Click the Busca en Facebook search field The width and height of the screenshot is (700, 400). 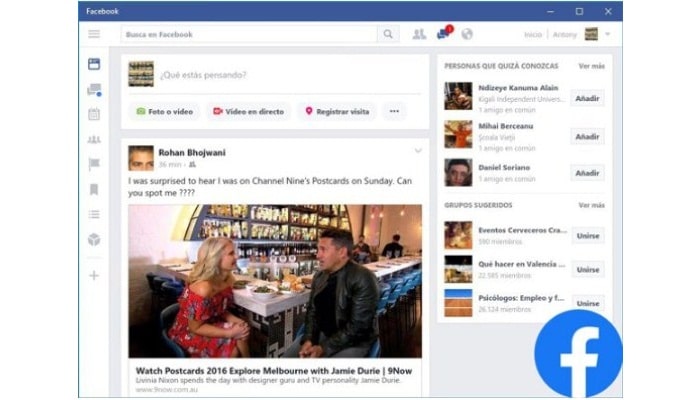tap(249, 34)
